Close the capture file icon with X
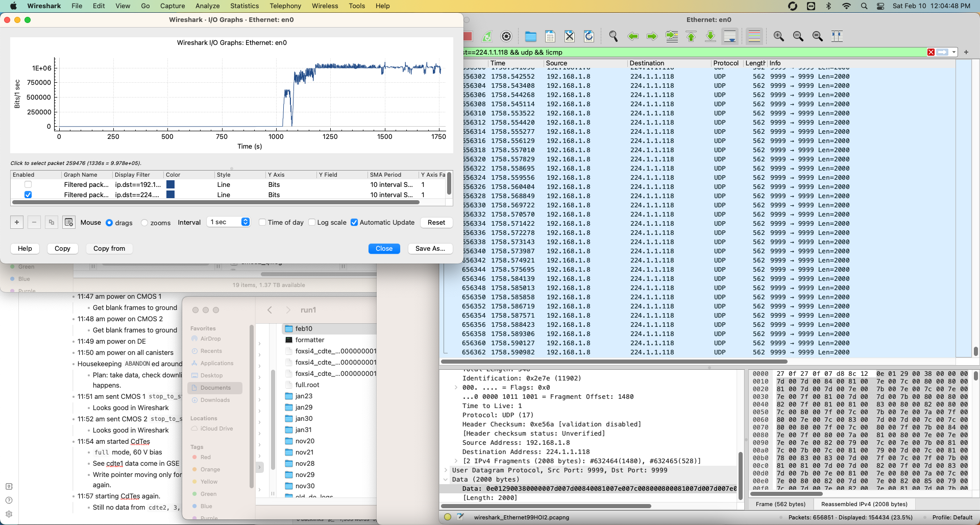 570,36
